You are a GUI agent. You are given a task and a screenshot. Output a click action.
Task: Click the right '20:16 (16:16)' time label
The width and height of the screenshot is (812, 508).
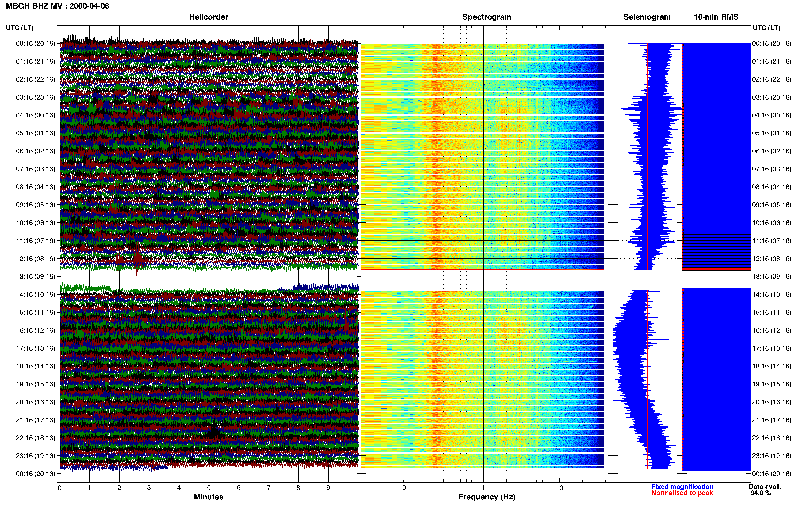(x=772, y=402)
